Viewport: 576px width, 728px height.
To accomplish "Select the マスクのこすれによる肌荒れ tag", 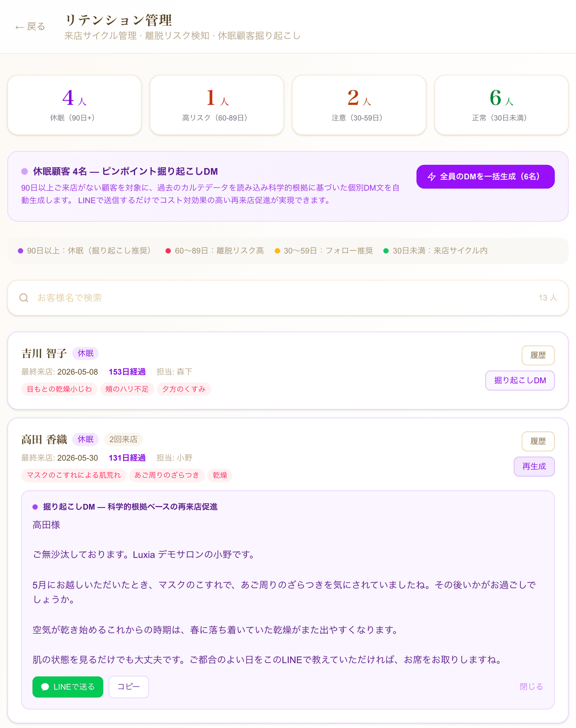I will pyautogui.click(x=74, y=475).
